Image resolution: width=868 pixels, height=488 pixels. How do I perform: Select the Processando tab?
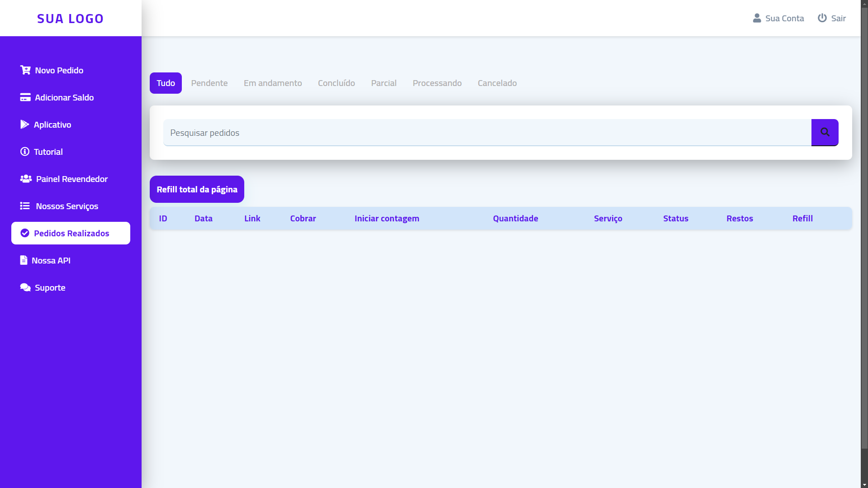tap(437, 83)
